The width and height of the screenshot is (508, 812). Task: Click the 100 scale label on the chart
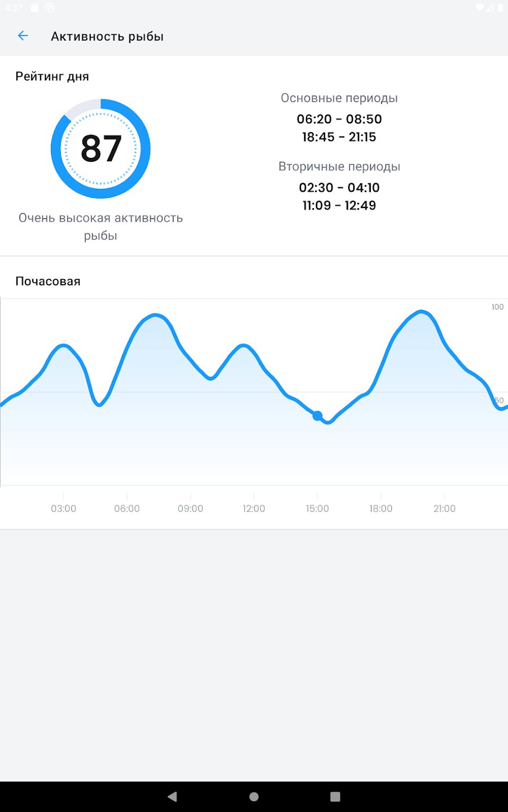click(497, 307)
